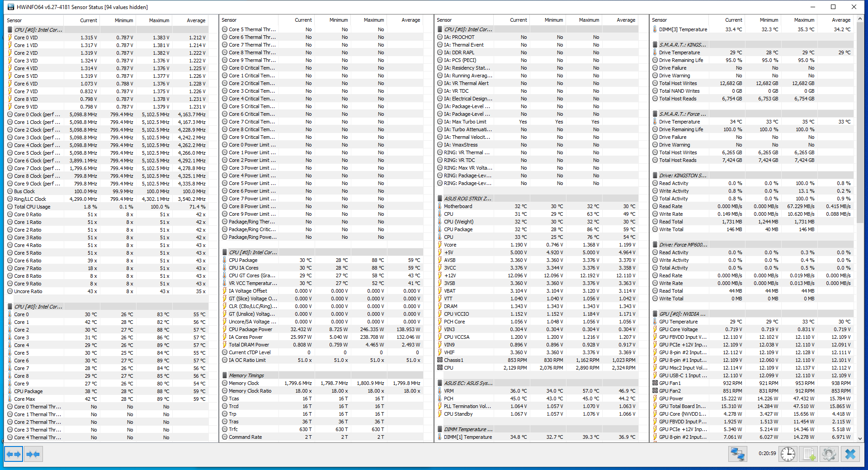Click scrollbar down arrow at window's right edge
868x470 pixels.
(859, 439)
